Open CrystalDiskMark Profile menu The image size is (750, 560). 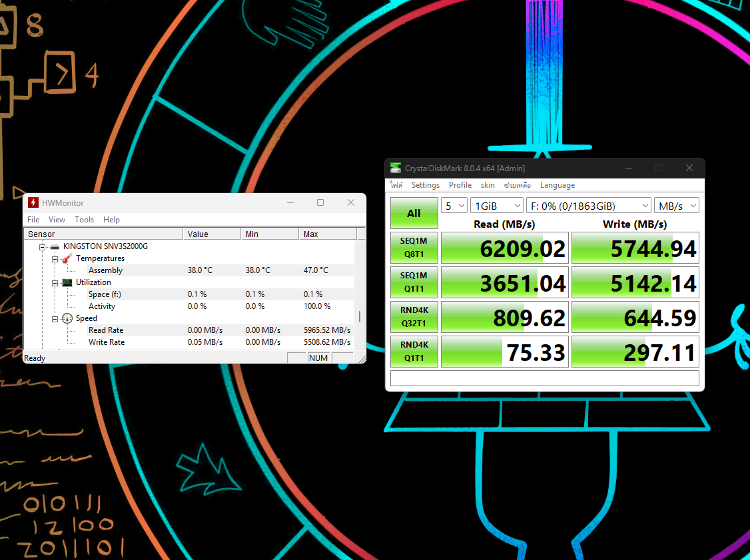pyautogui.click(x=460, y=185)
